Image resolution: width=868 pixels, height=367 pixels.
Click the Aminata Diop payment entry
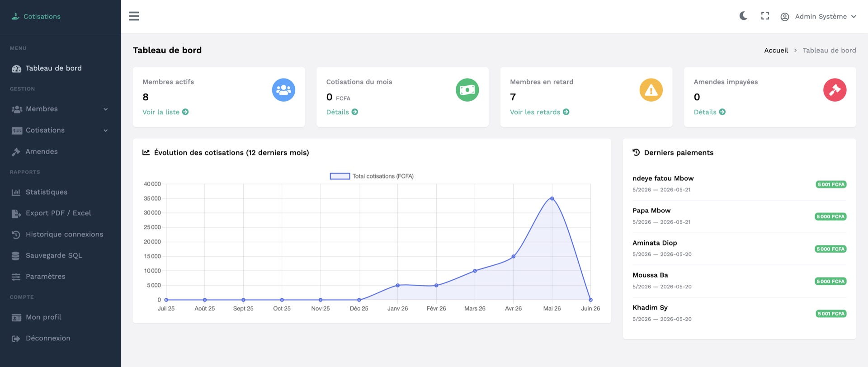[x=739, y=249]
